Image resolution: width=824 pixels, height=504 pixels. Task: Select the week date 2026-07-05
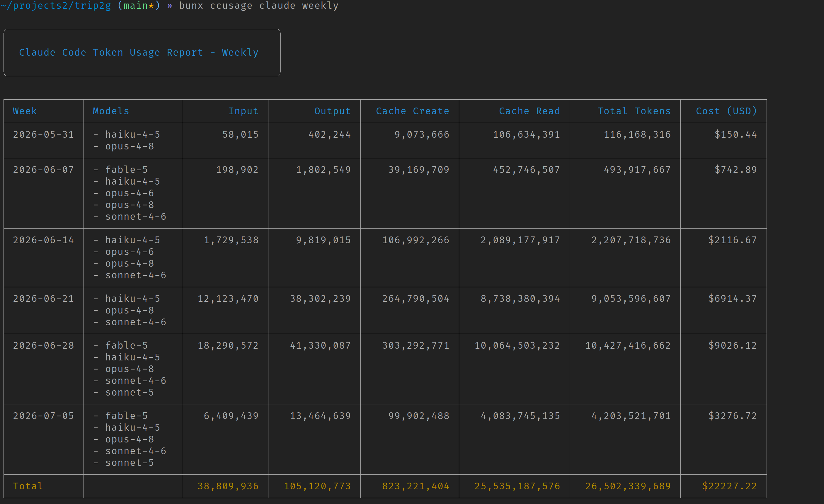[43, 416]
